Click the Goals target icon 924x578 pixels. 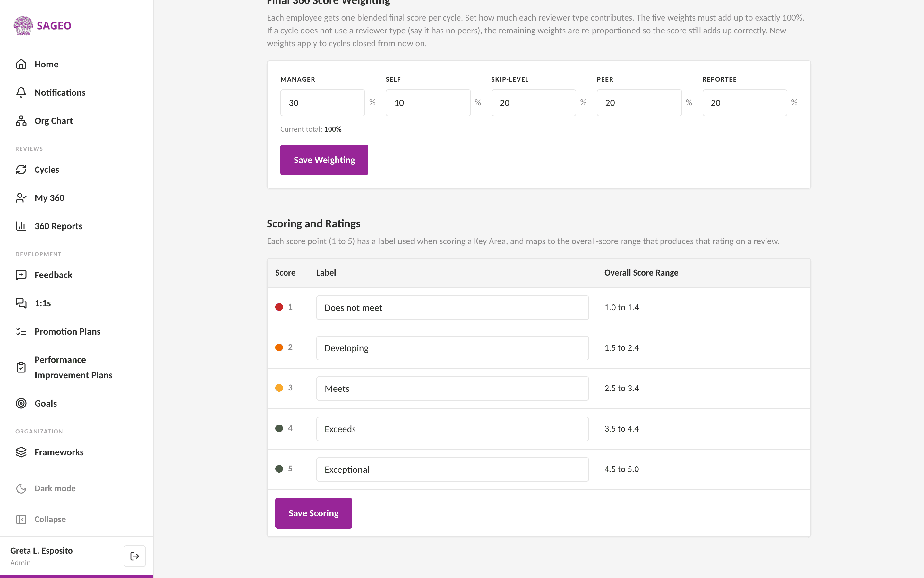(21, 403)
